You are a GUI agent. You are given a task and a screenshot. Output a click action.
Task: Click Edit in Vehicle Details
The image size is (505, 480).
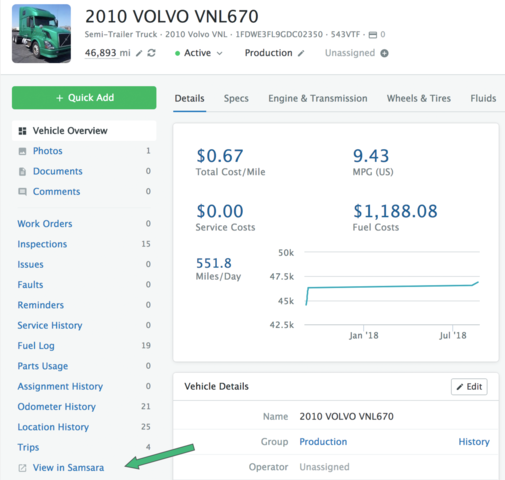[469, 387]
